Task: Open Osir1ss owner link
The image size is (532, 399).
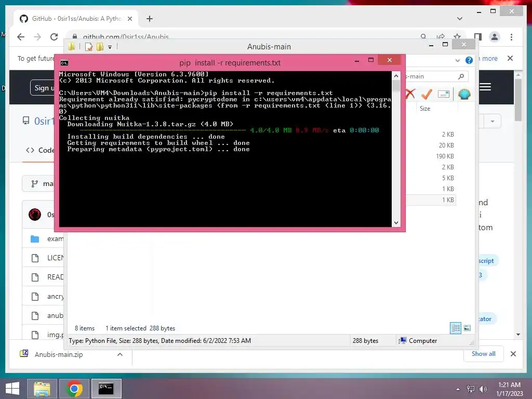Action: pyautogui.click(x=44, y=121)
